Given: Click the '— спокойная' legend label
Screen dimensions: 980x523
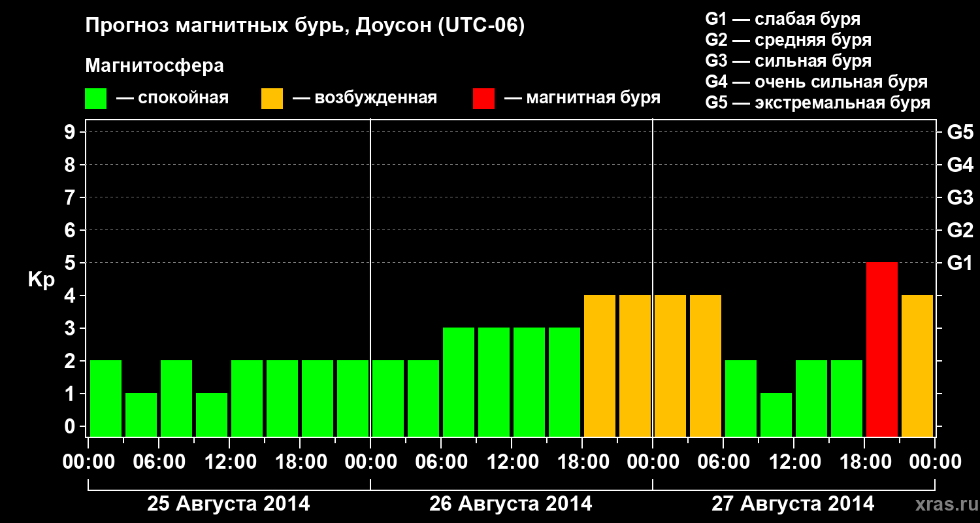Looking at the screenshot, I should click(172, 98).
